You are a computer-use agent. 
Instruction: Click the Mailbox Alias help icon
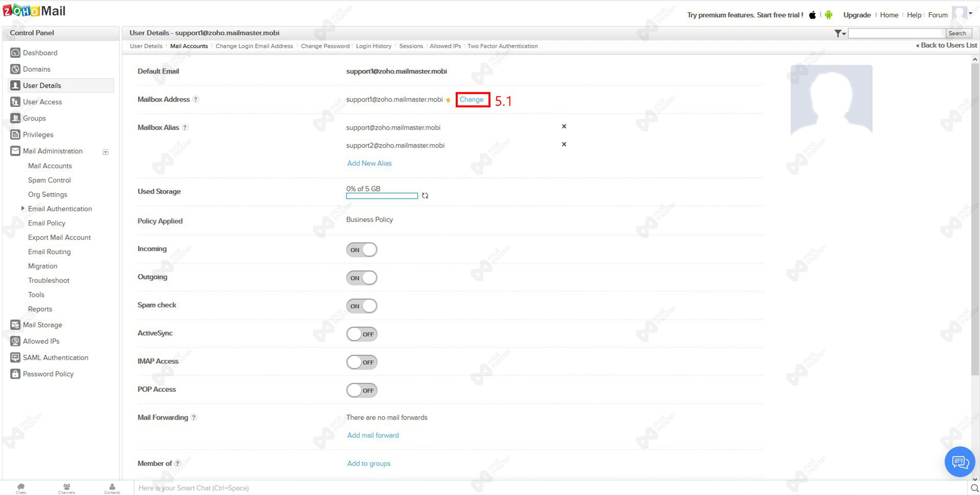pos(185,128)
